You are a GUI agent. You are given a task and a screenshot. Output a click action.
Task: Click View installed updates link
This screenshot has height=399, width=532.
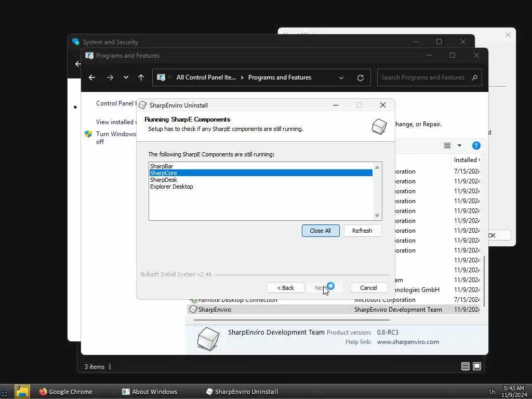click(x=116, y=122)
